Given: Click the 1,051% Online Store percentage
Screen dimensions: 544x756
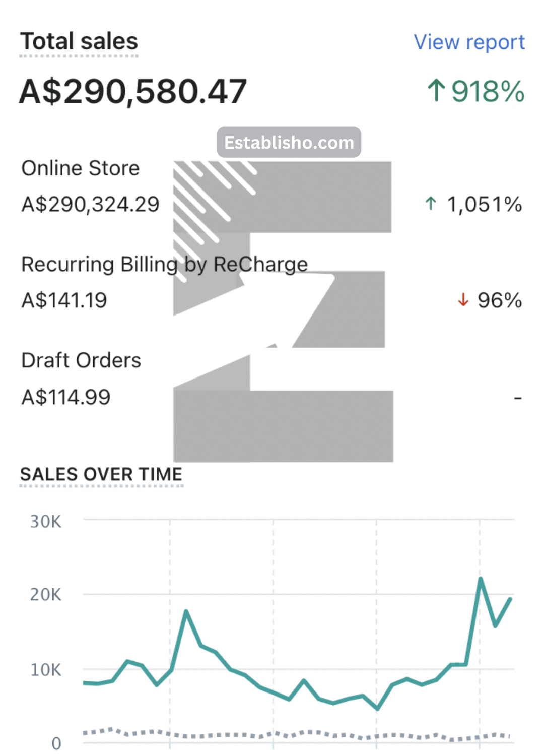Looking at the screenshot, I should 484,204.
